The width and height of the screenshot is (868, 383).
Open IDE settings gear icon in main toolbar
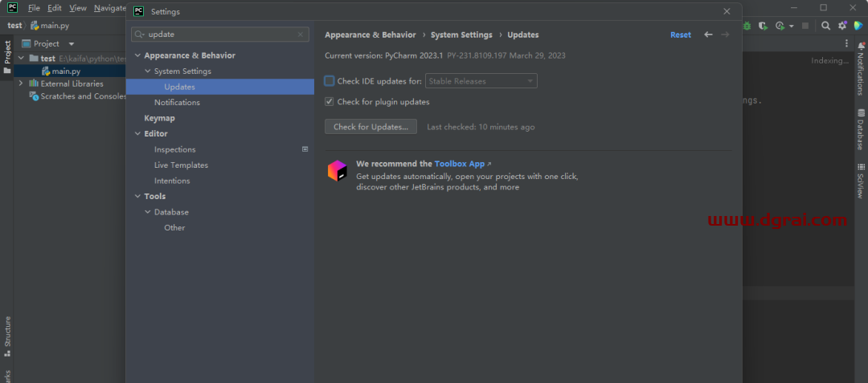(x=842, y=26)
